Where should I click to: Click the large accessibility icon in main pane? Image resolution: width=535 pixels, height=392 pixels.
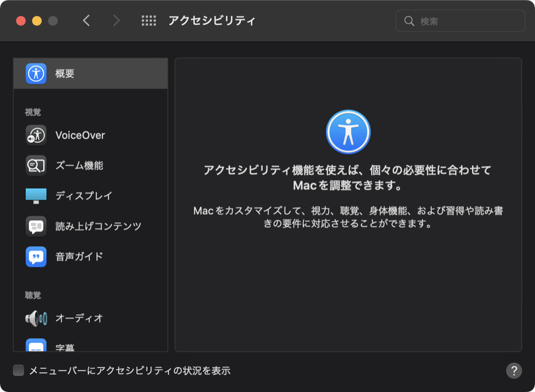(348, 132)
